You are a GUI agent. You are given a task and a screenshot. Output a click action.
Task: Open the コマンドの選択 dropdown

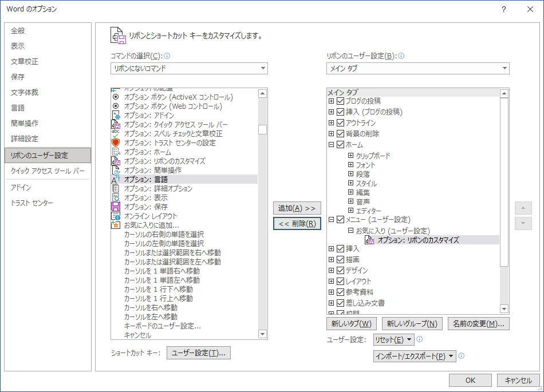[189, 68]
